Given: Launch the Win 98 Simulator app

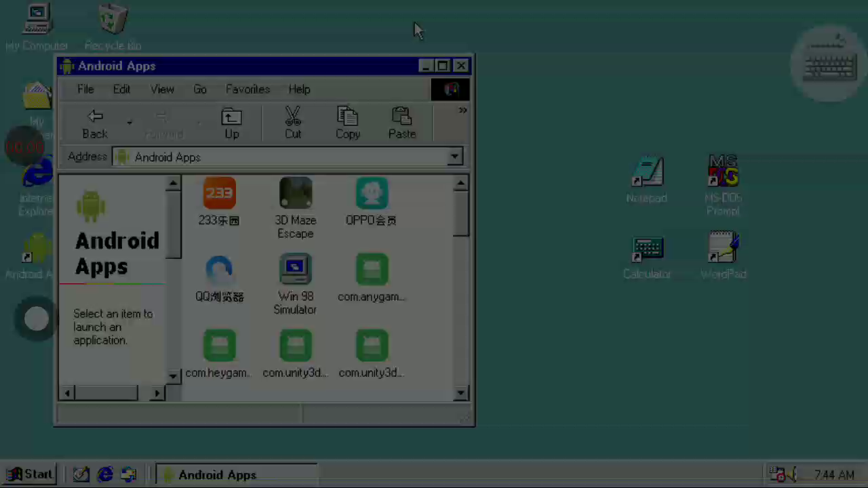Looking at the screenshot, I should pos(296,270).
